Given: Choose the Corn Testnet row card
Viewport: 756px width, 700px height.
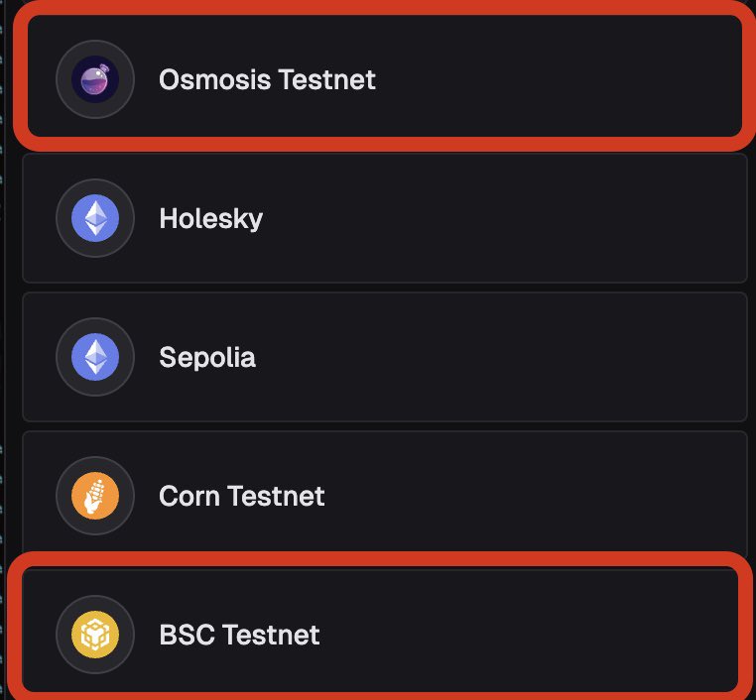Looking at the screenshot, I should tap(385, 493).
